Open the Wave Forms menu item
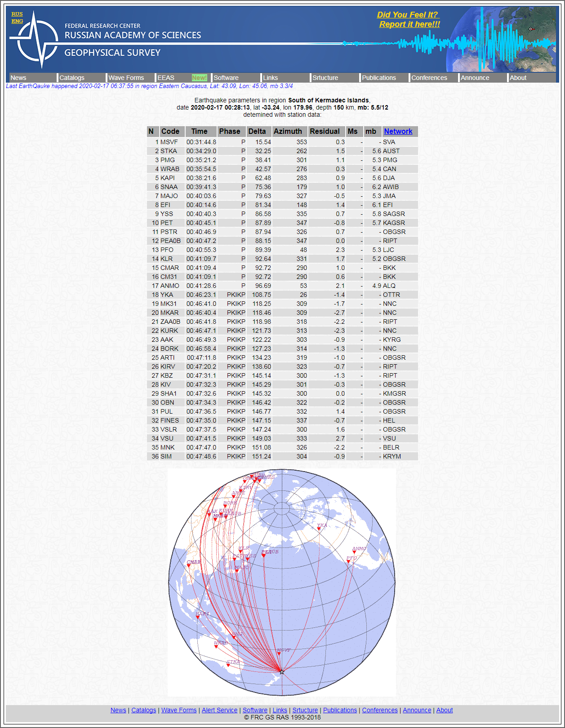This screenshot has width=565, height=728. [x=126, y=78]
